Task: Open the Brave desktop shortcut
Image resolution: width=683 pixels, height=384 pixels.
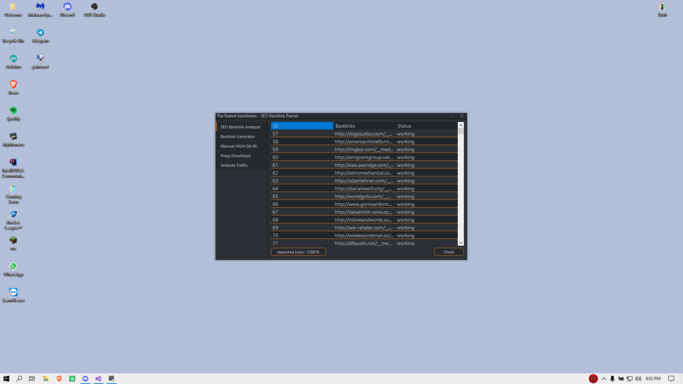Action: 13,88
